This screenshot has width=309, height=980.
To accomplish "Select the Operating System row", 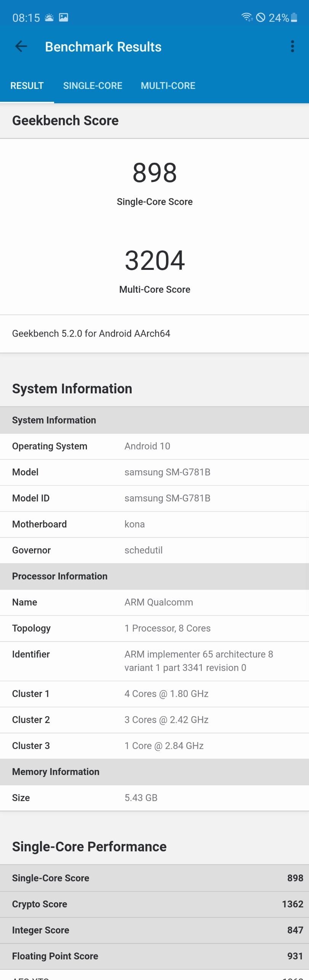I will tap(154, 446).
